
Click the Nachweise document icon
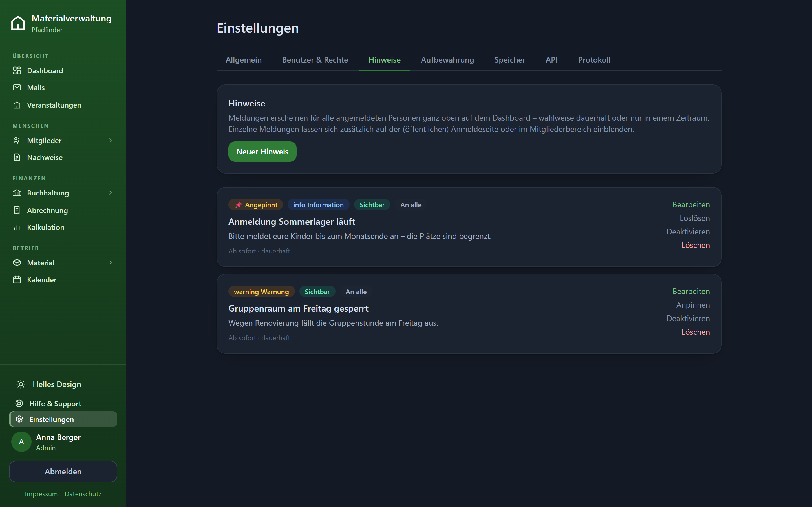(17, 157)
